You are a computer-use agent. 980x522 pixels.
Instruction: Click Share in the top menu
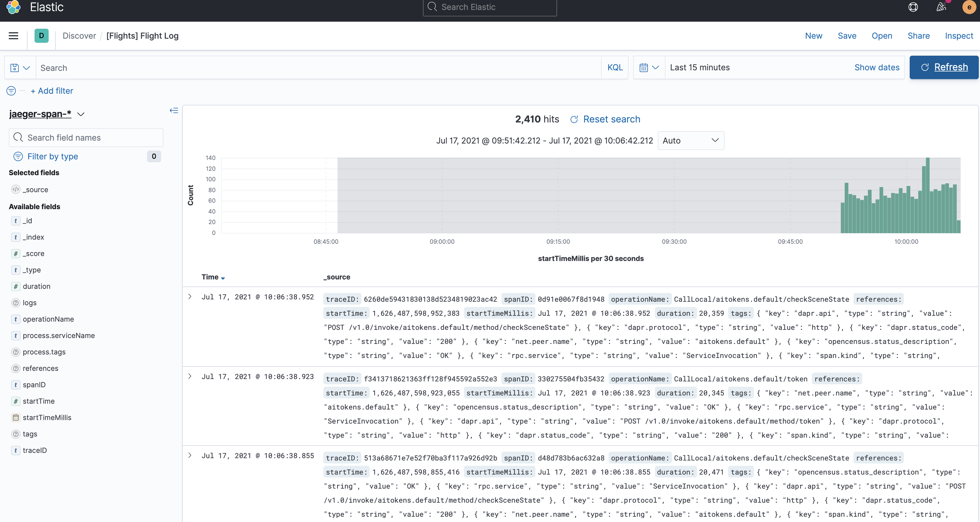918,36
